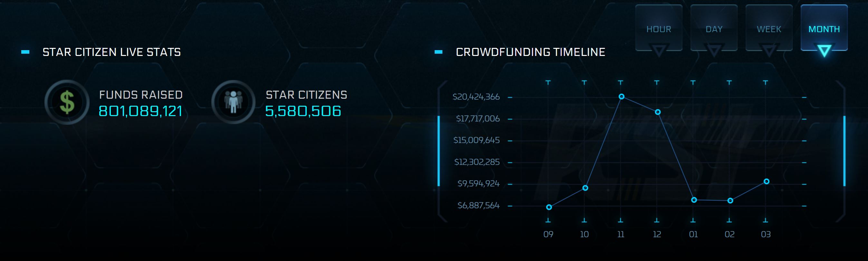
Task: Switch timeline to the HOUR tab
Action: (659, 29)
